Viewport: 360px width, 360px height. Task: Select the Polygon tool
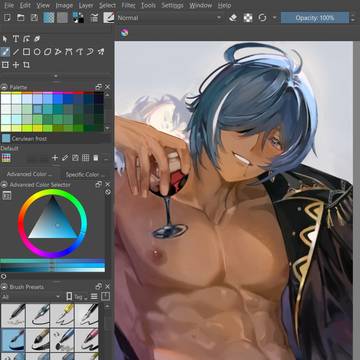pos(48,52)
